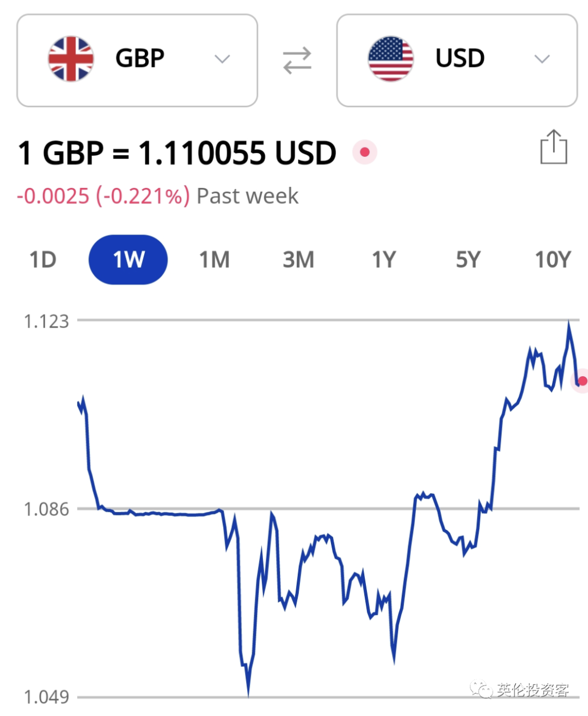This screenshot has width=588, height=716.
Task: Show the 5Y chart range
Action: [x=468, y=260]
